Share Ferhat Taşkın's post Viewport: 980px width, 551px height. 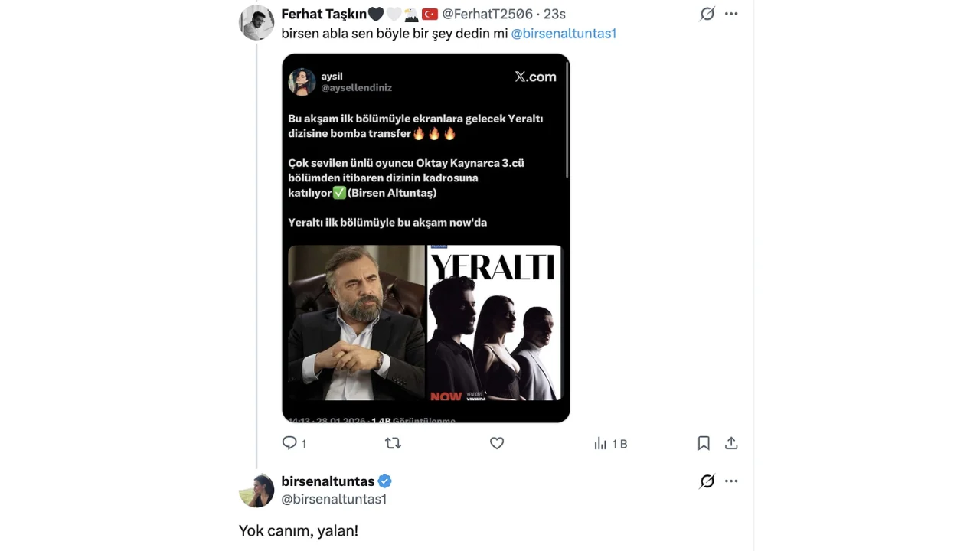pos(731,443)
